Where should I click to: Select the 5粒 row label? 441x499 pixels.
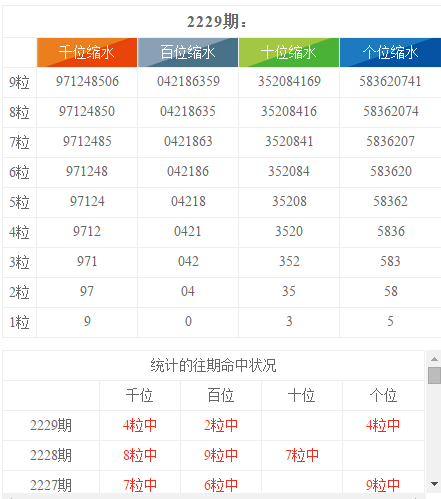click(x=19, y=202)
